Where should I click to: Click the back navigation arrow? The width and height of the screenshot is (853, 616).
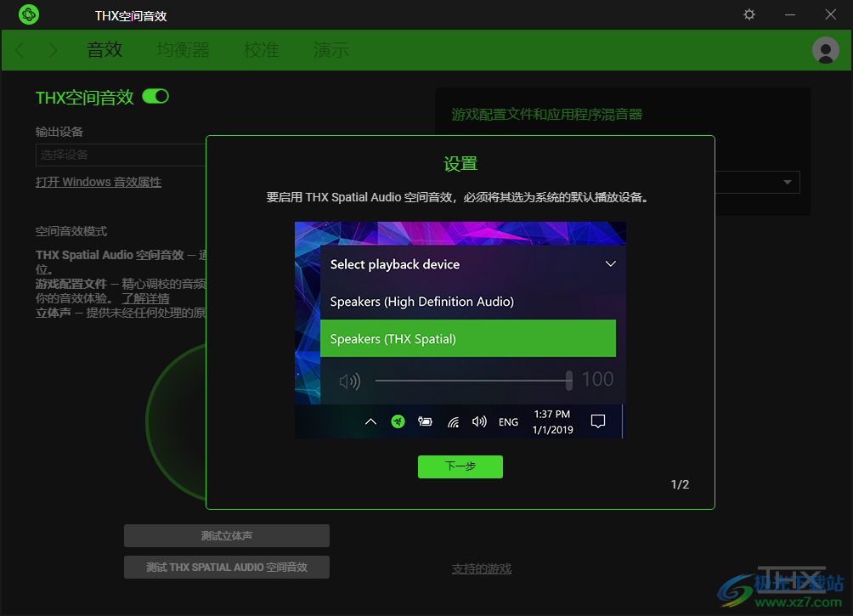(19, 50)
